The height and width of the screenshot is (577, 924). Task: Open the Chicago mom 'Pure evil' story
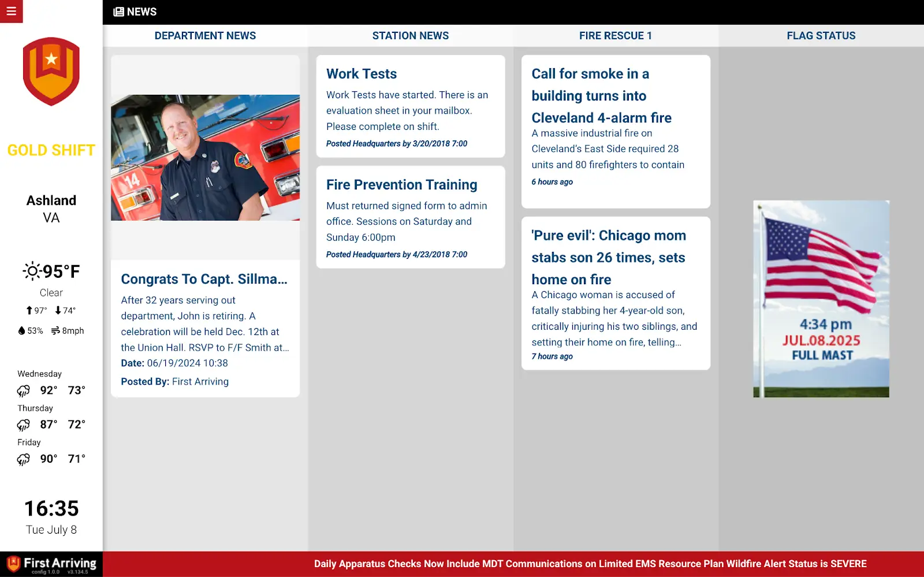pos(608,258)
